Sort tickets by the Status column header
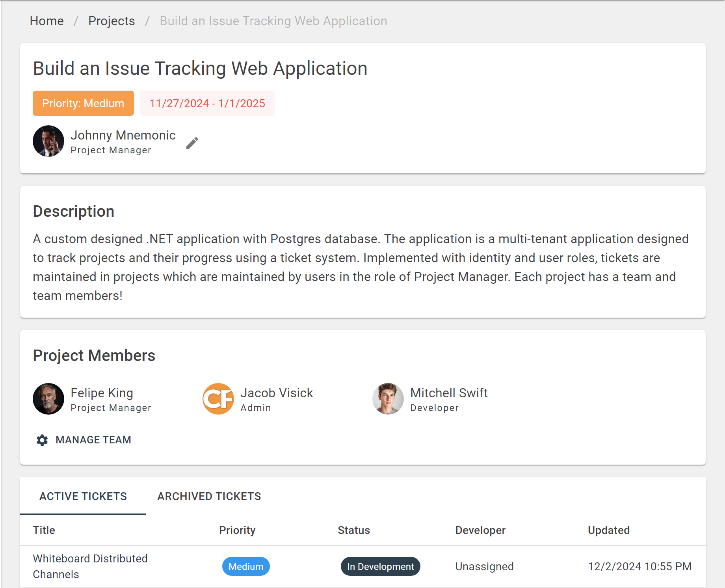 click(354, 530)
